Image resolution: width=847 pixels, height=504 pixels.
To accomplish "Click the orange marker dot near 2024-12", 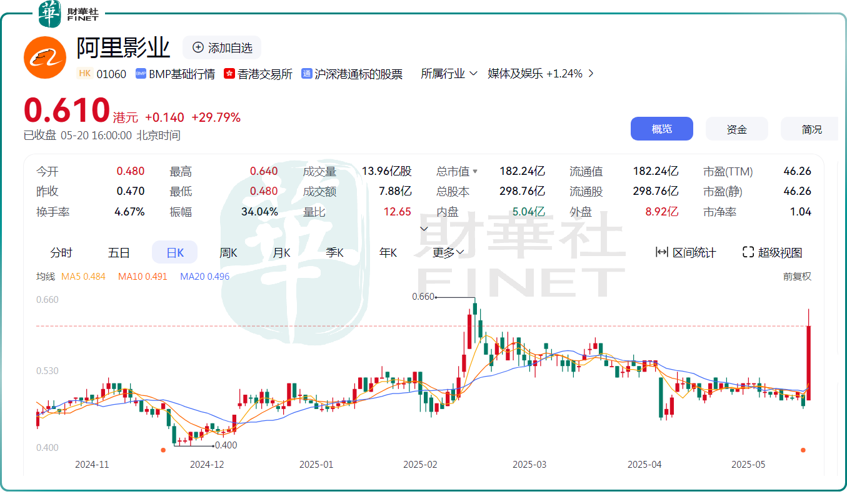I will pos(163,450).
